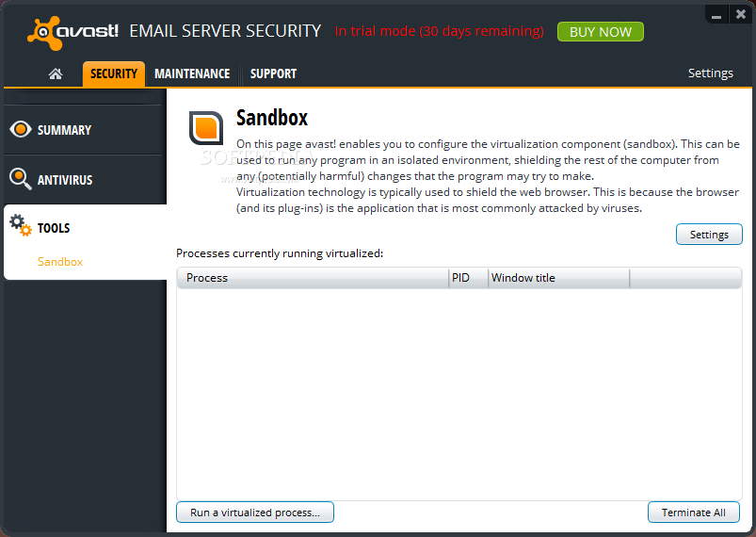Select SUMMARY in the sidebar
Screen dimensions: 756x537
[85, 130]
